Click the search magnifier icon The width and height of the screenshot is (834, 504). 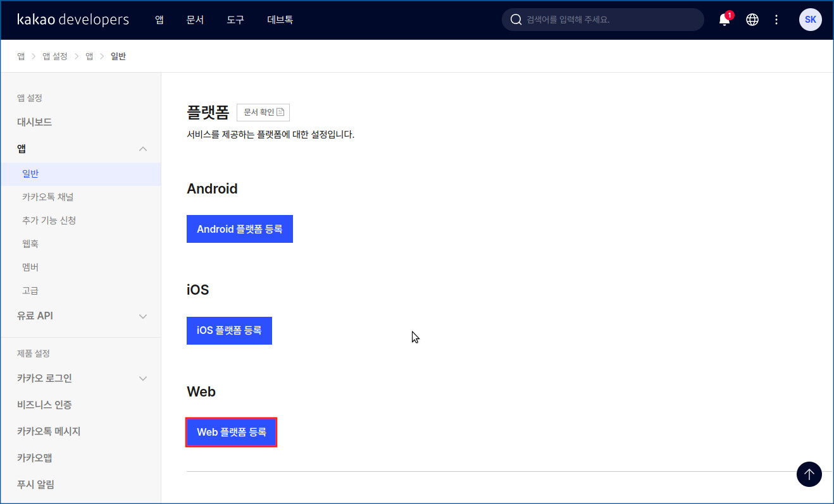pyautogui.click(x=516, y=20)
